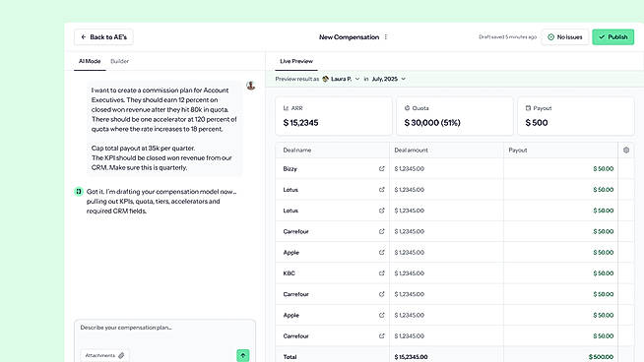644x362 pixels.
Task: Click the New Compensation title
Action: pyautogui.click(x=350, y=37)
